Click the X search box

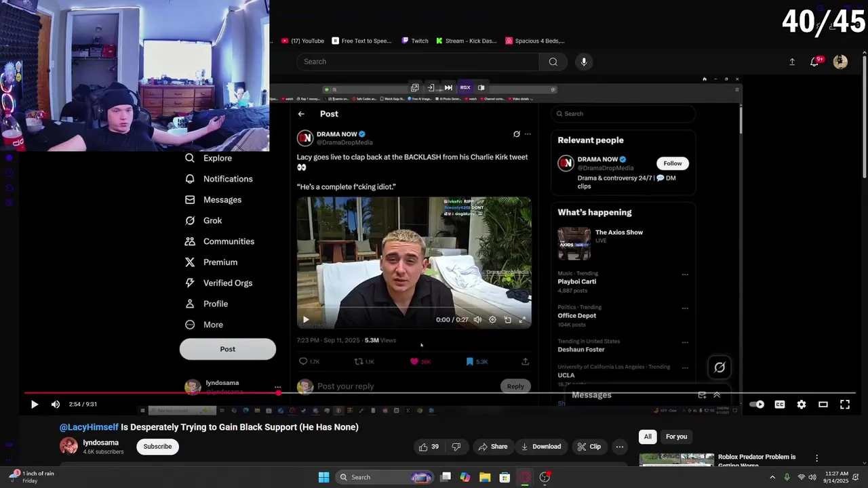tap(623, 114)
